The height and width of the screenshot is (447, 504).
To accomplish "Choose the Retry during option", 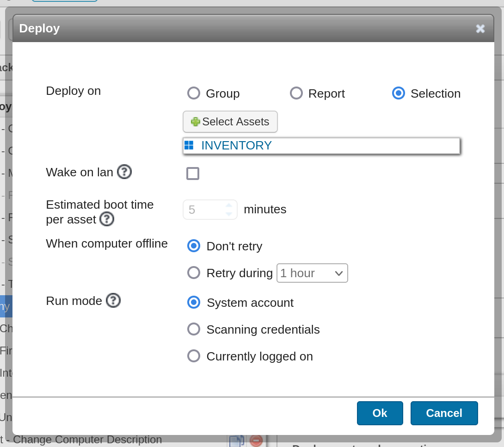I will [x=194, y=273].
